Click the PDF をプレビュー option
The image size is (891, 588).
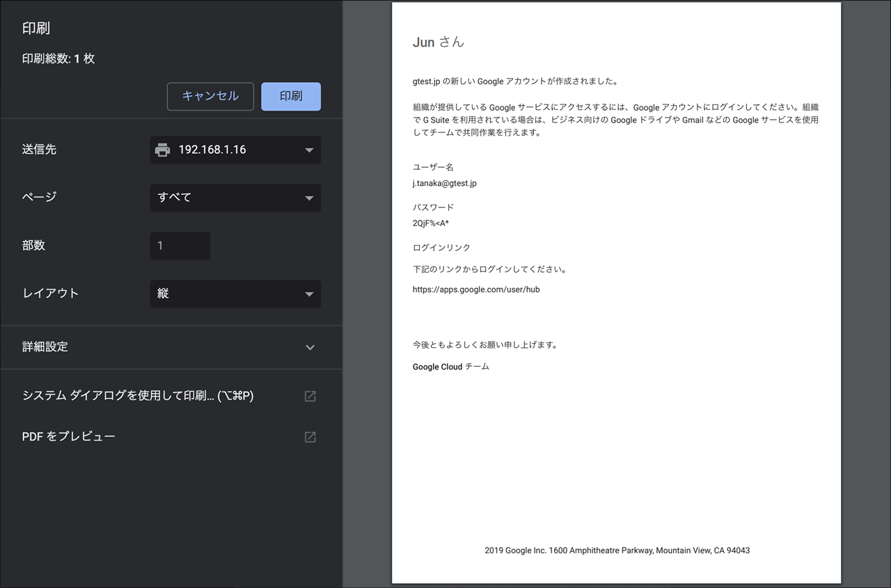pyautogui.click(x=69, y=437)
